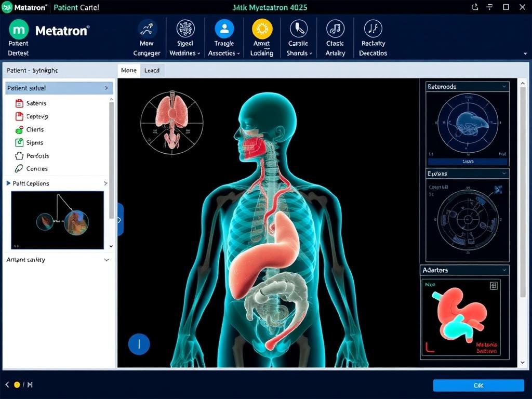Open the Sigeal Wedniines toolbar icon

[185, 29]
